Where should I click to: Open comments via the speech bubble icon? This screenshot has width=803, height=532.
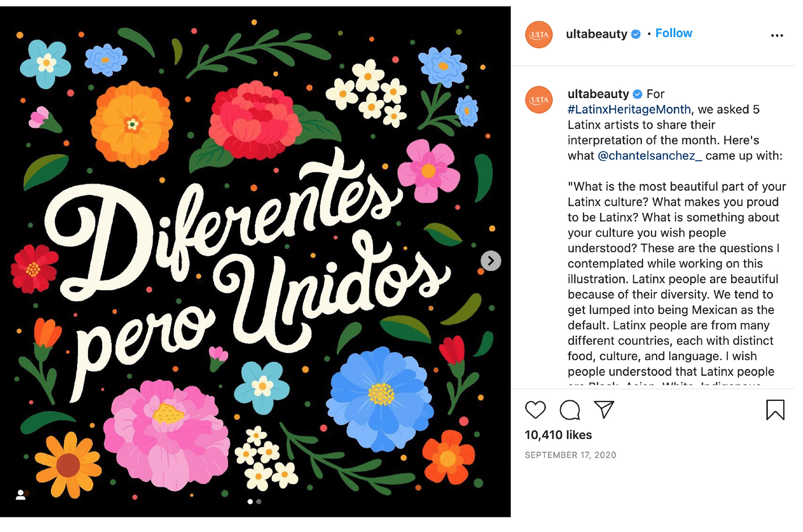coord(570,409)
